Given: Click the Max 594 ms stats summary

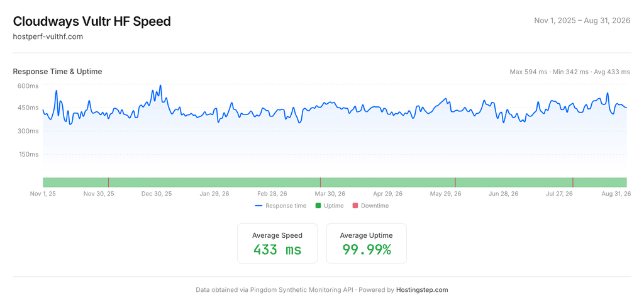Looking at the screenshot, I should pos(570,72).
